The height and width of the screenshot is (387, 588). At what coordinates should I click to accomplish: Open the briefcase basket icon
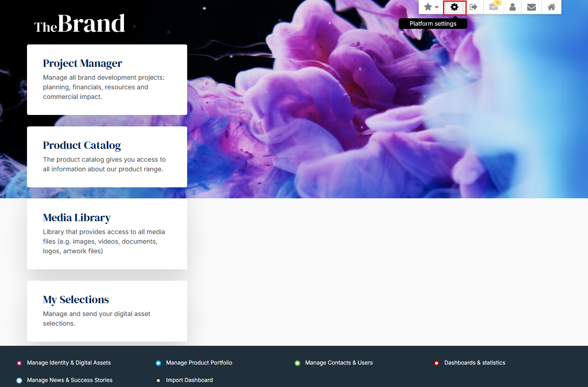coord(493,7)
